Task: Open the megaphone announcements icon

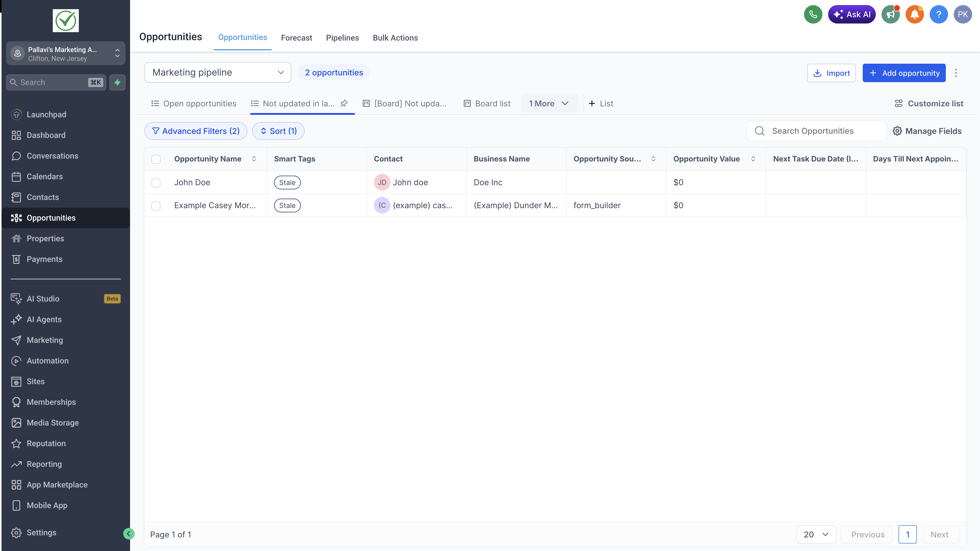Action: click(x=890, y=15)
